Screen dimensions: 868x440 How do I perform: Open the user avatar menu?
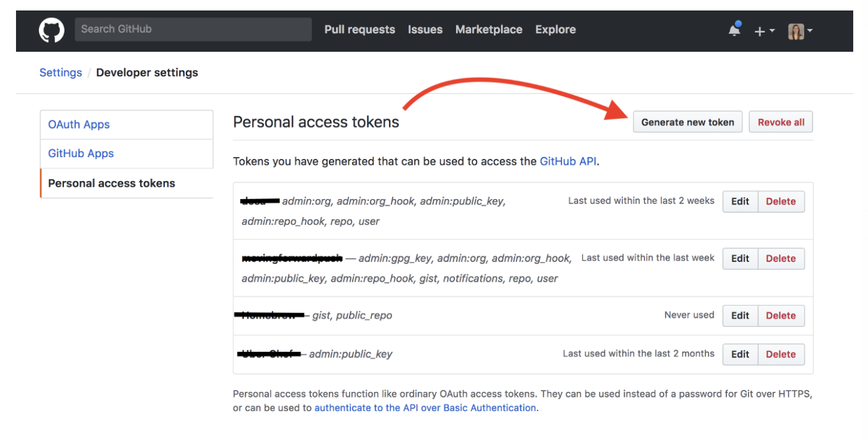(x=800, y=31)
